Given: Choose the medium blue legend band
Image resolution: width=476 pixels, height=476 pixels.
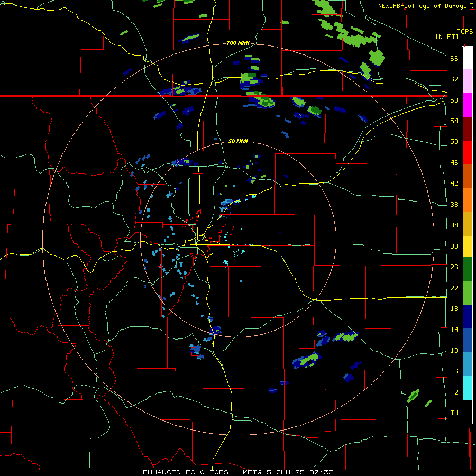Looking at the screenshot, I should coord(467,340).
